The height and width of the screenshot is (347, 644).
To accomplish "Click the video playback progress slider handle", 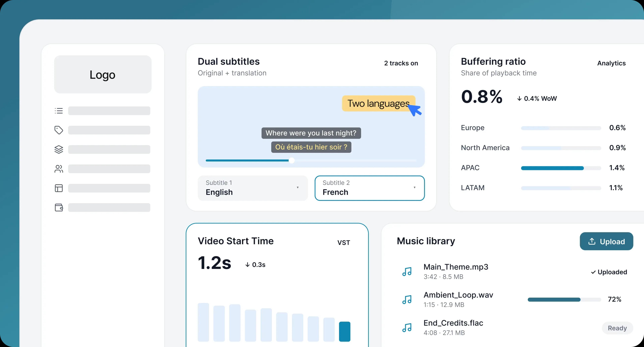I will (291, 160).
